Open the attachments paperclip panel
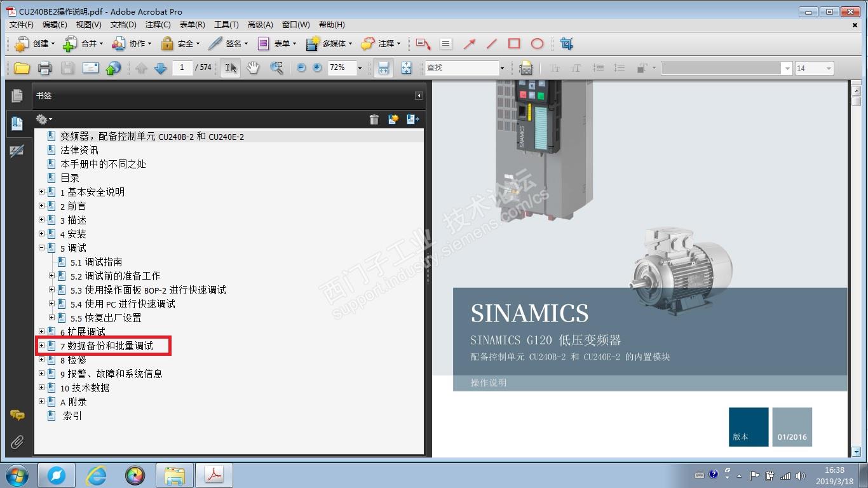Viewport: 868px width, 488px height. (17, 442)
